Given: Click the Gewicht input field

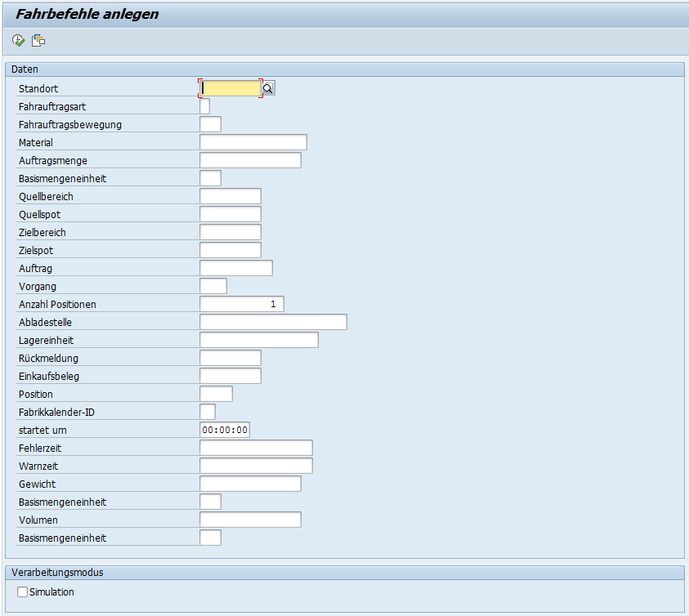Looking at the screenshot, I should tap(250, 484).
